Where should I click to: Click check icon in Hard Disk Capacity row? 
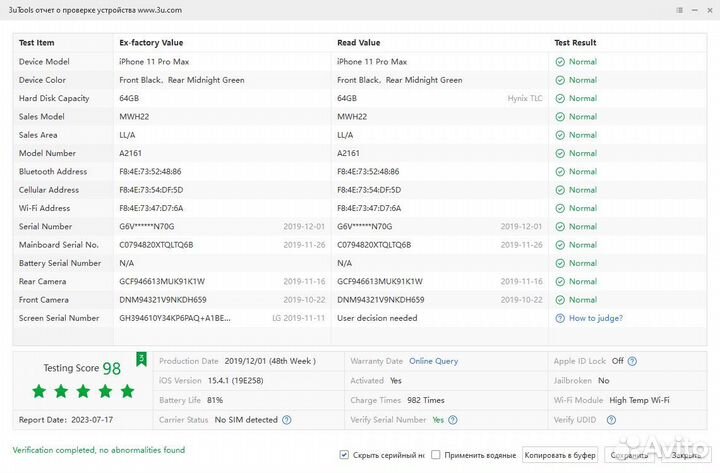click(560, 98)
